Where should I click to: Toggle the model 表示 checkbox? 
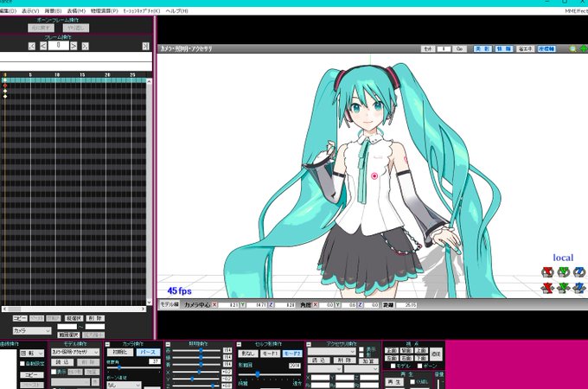point(54,372)
